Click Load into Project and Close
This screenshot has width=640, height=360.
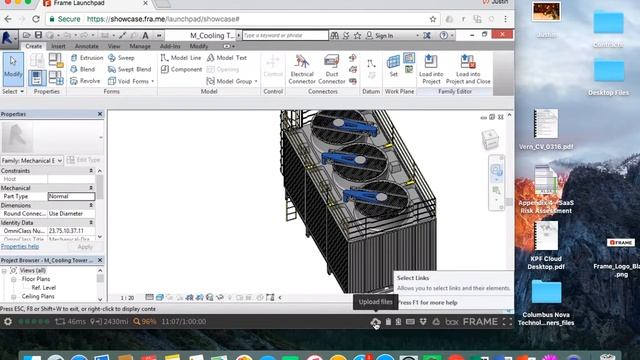coord(468,69)
